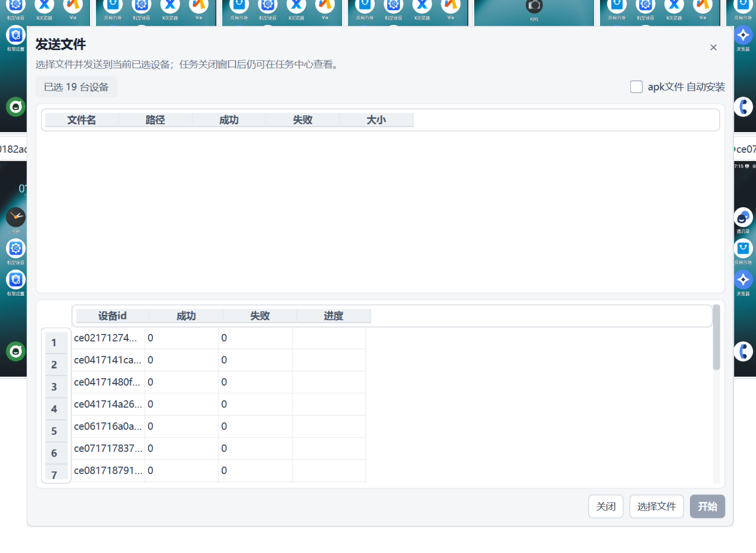Click the 关闭 button
The height and width of the screenshot is (553, 756).
pos(606,506)
